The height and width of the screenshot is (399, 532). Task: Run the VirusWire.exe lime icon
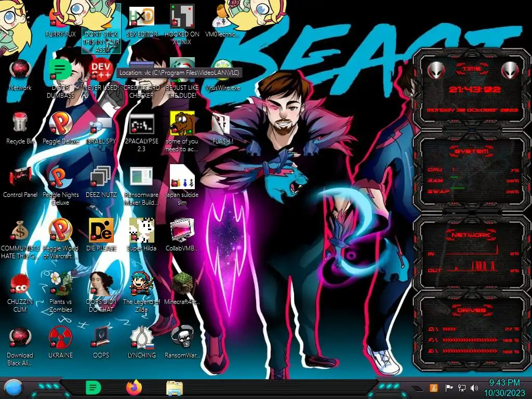222,75
